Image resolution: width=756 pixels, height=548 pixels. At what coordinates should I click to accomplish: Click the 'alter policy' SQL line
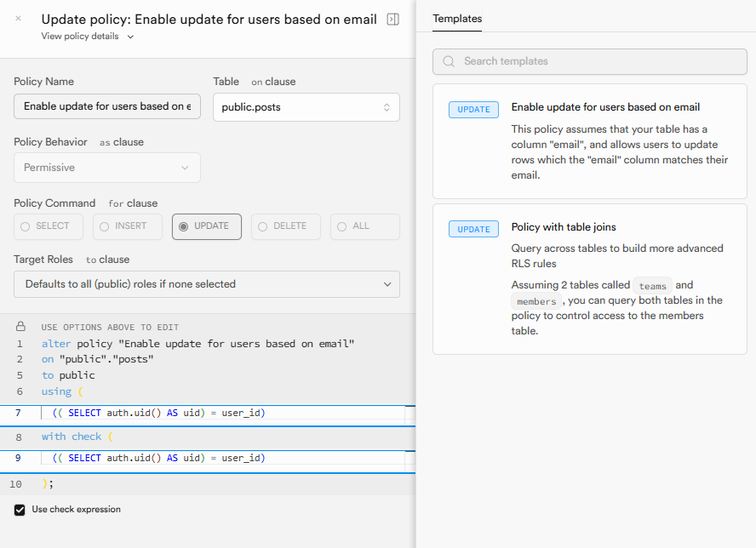tap(198, 344)
